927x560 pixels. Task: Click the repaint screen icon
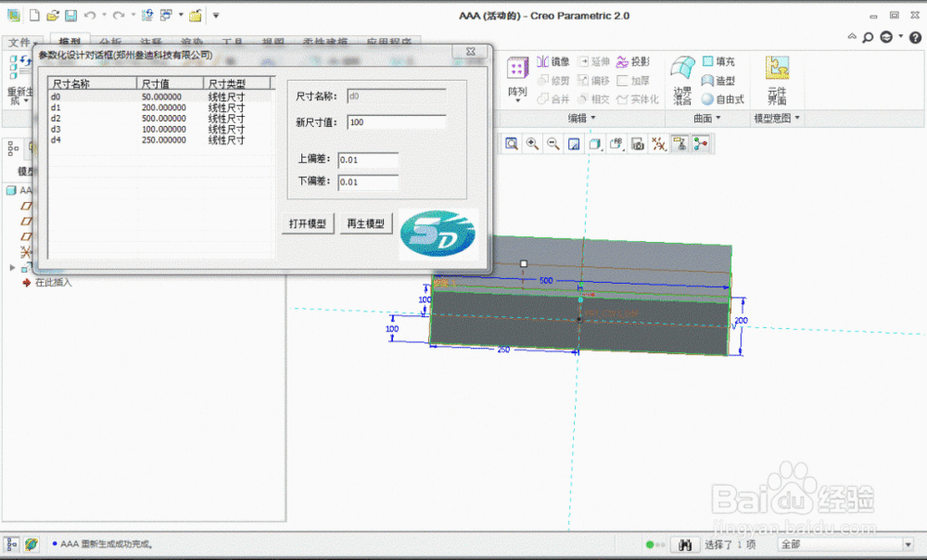tap(574, 144)
